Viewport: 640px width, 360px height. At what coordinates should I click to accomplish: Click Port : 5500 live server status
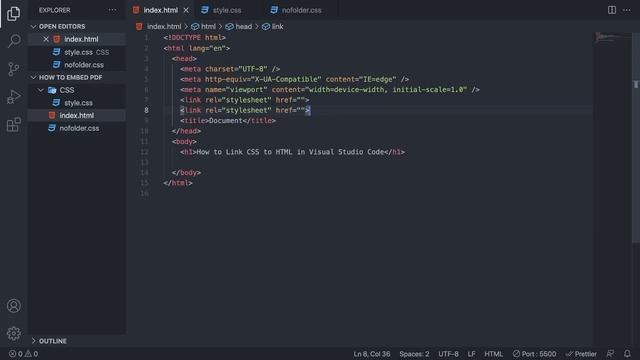[534, 354]
